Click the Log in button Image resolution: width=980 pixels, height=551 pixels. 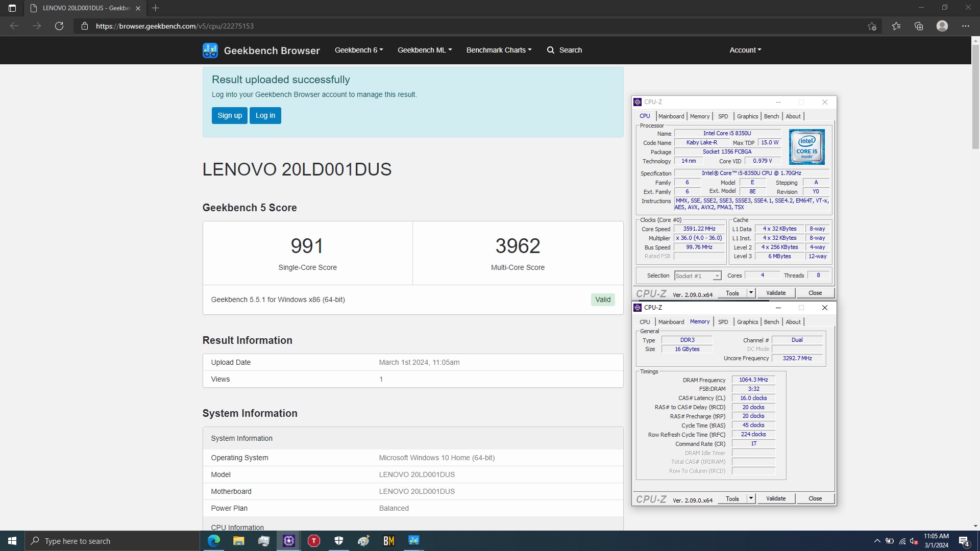265,115
